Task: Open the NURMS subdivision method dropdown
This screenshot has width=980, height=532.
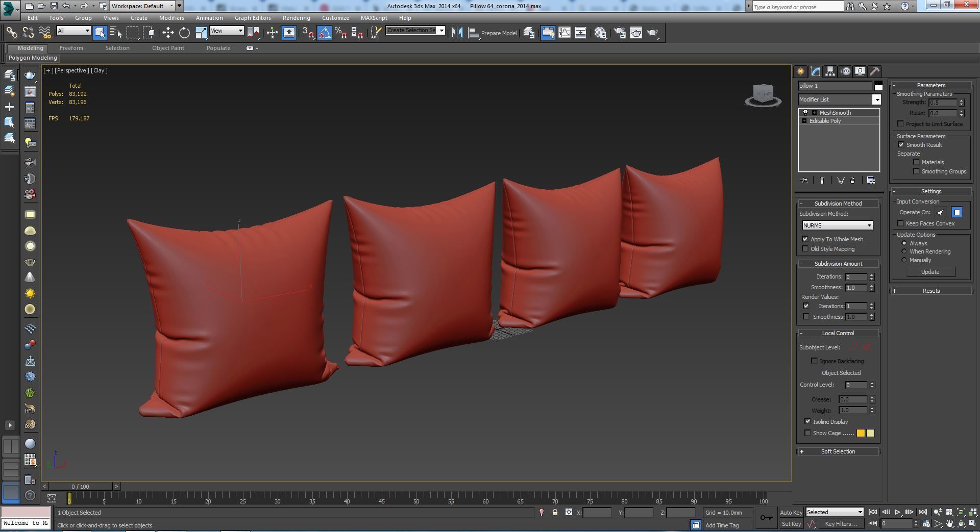Action: [x=837, y=225]
